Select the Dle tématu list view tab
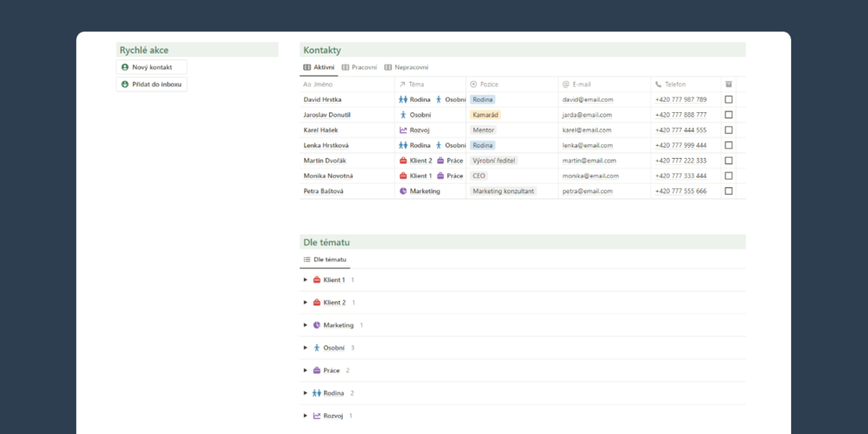 pyautogui.click(x=325, y=260)
